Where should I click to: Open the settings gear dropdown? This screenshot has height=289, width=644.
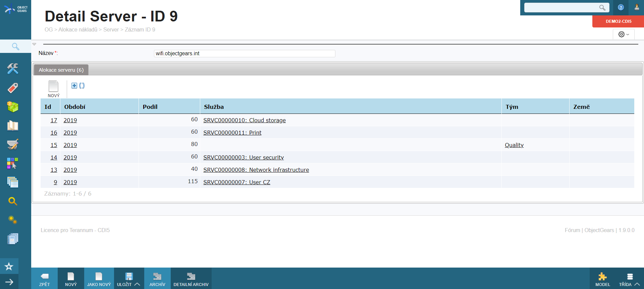pos(624,34)
